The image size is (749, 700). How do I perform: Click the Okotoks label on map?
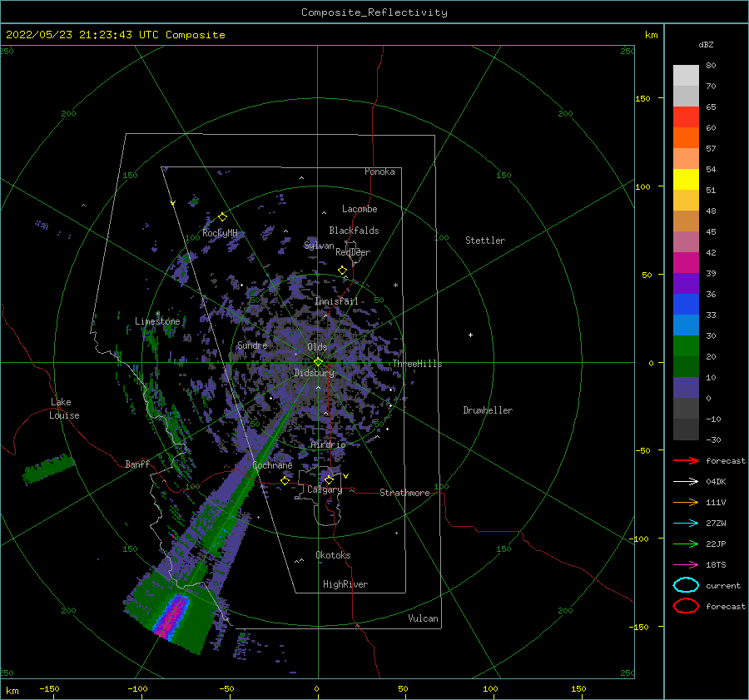coord(334,555)
